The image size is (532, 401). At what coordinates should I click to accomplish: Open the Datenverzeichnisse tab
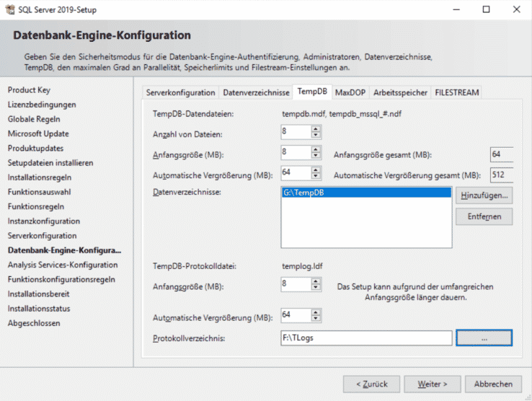point(256,93)
